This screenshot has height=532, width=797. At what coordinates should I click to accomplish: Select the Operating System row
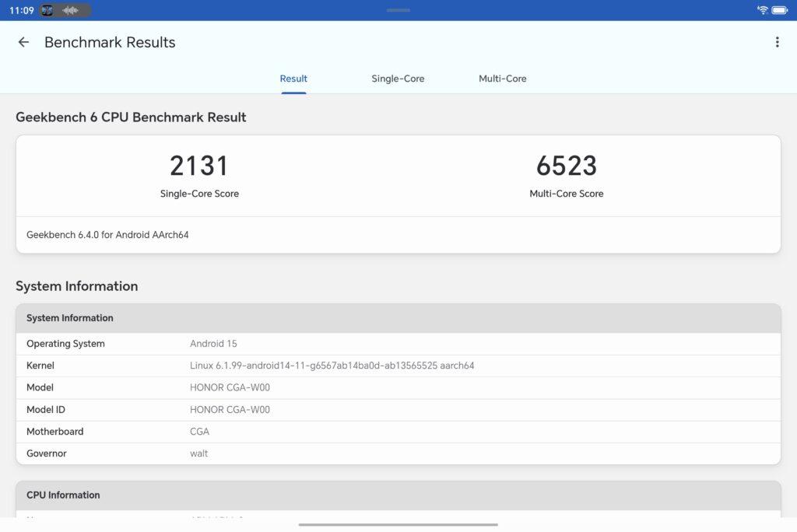[x=398, y=344]
